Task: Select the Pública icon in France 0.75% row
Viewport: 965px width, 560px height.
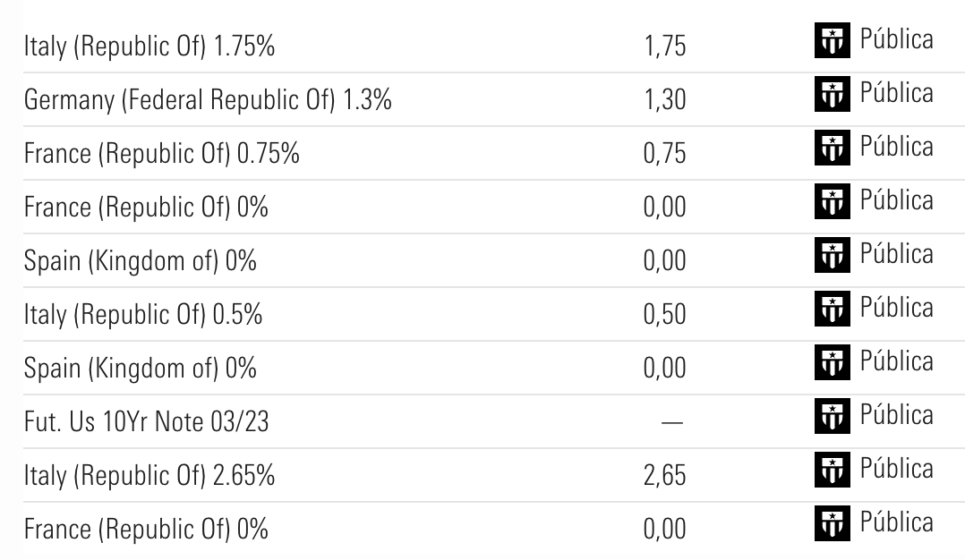Action: 831,148
